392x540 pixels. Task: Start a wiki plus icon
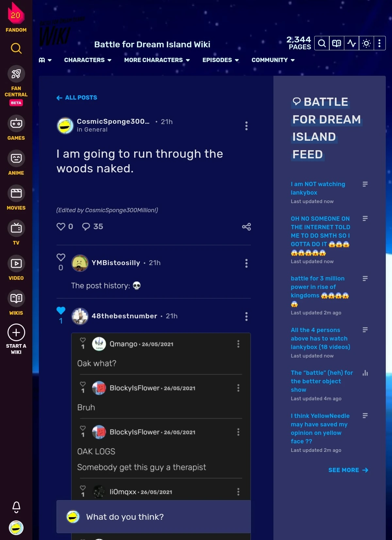tap(16, 333)
